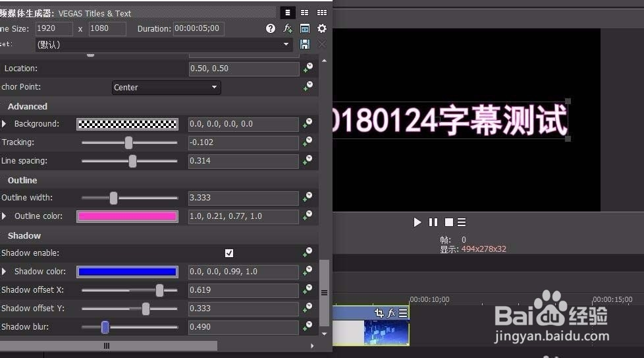The width and height of the screenshot is (644, 358).
Task: Open generator settings gear icon
Action: click(x=322, y=28)
